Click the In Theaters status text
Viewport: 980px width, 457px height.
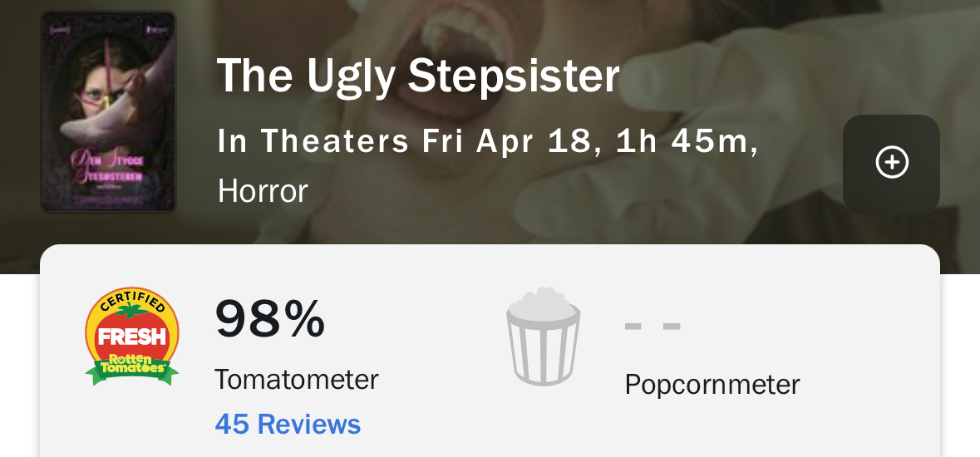(313, 141)
